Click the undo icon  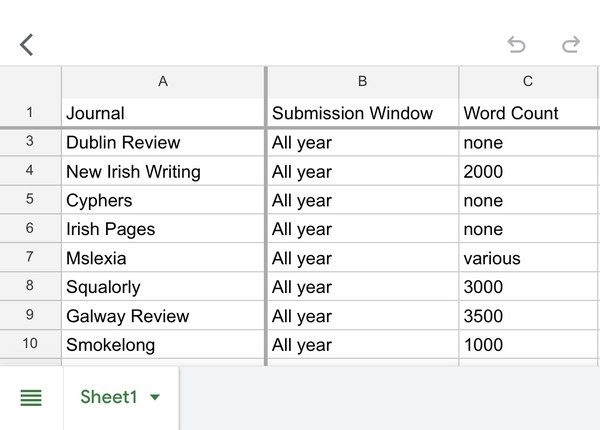click(516, 44)
